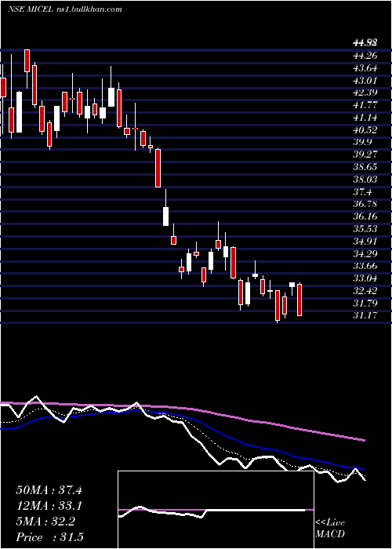
Task: Select the 35.53 price axis label
Action: [x=365, y=229]
